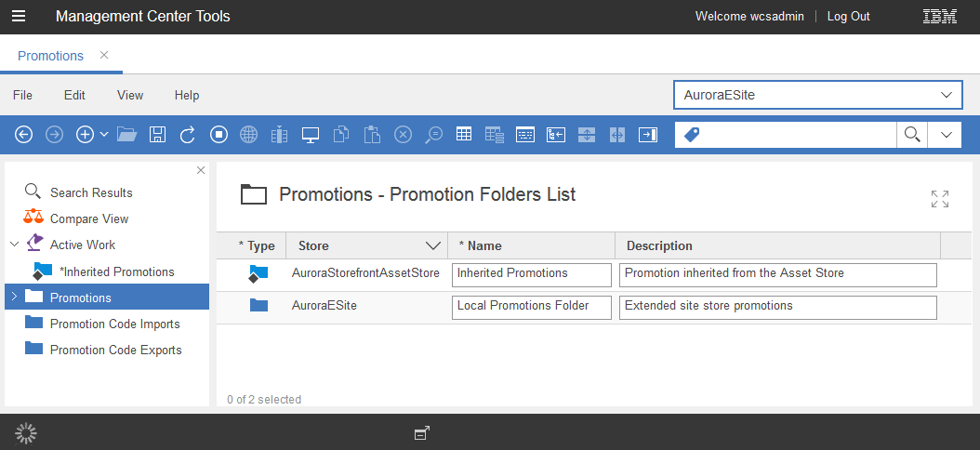Open the search options dropdown arrow
Screen dimensions: 980x450
(x=947, y=135)
